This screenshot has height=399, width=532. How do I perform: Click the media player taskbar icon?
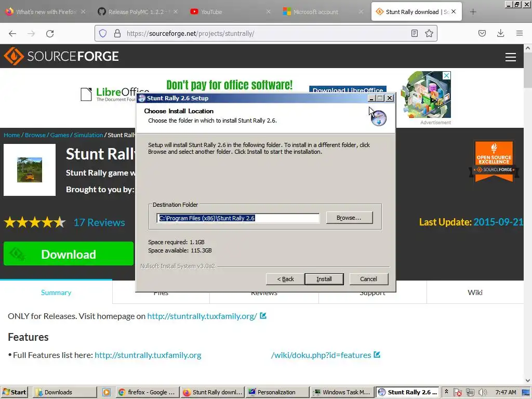click(x=106, y=392)
